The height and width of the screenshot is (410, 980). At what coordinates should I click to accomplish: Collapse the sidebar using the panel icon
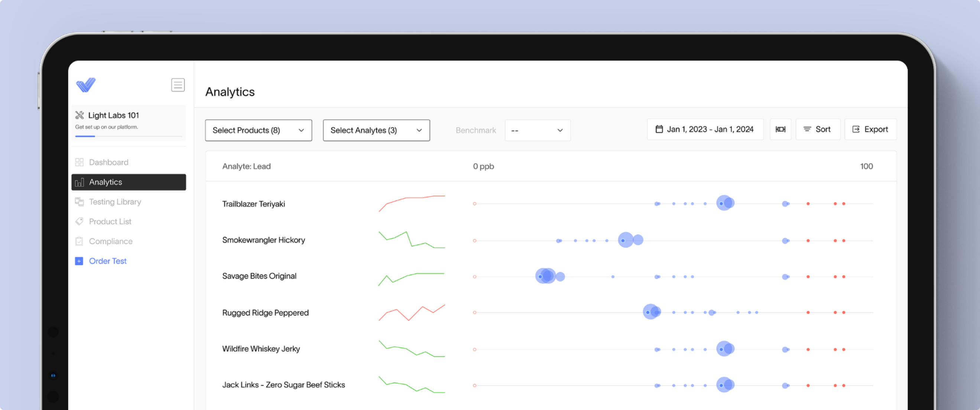tap(178, 85)
